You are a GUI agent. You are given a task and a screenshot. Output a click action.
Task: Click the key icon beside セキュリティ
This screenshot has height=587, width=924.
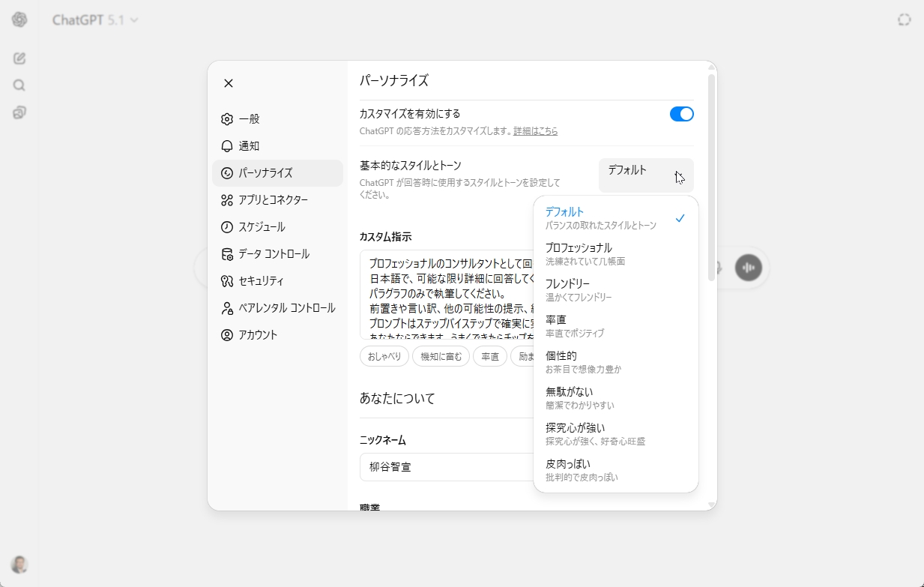point(226,280)
